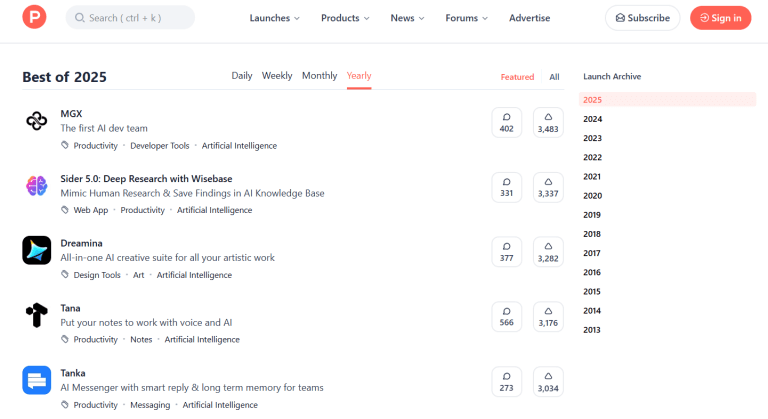
Task: Open comments for MGX (402)
Action: (506, 123)
